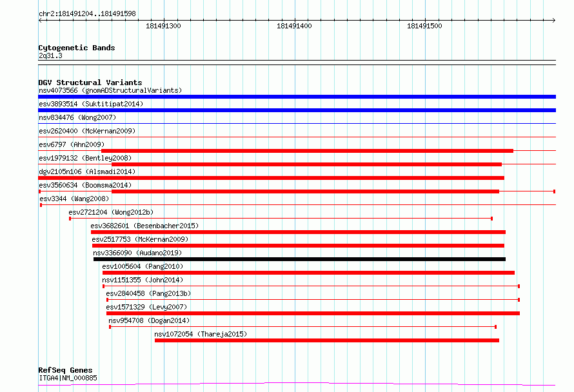Click the red bar of nsv1072054 Thareja2015
Screen dimensions: 574x392
(327, 340)
